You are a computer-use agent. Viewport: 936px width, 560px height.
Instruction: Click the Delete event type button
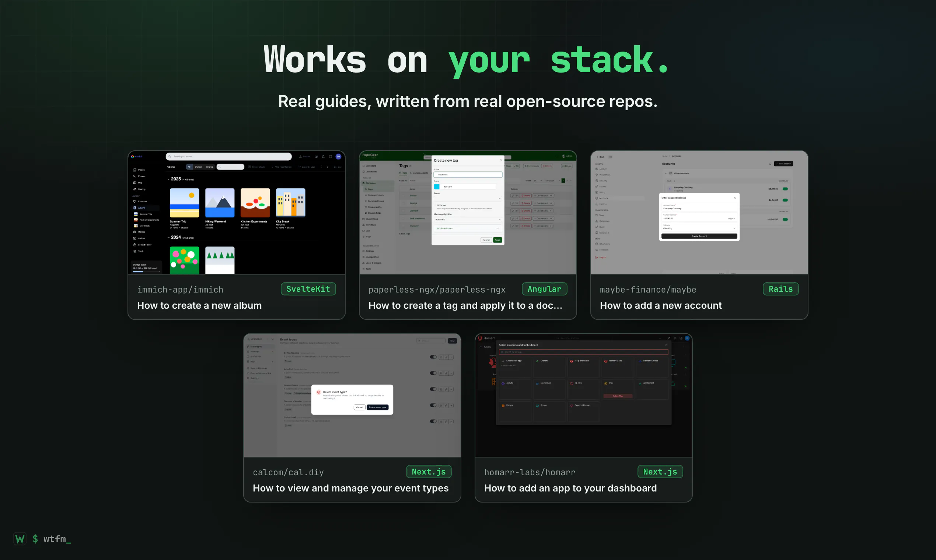[x=377, y=407]
